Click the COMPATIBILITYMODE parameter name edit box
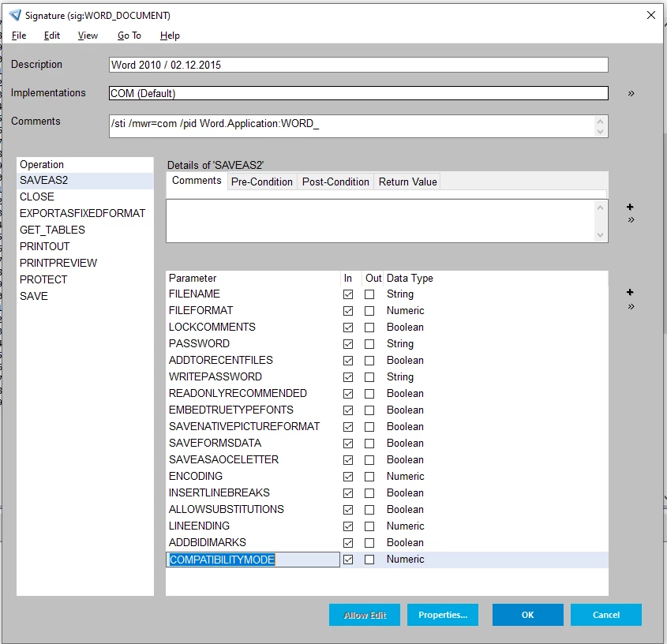Image resolution: width=667 pixels, height=644 pixels. [x=253, y=560]
